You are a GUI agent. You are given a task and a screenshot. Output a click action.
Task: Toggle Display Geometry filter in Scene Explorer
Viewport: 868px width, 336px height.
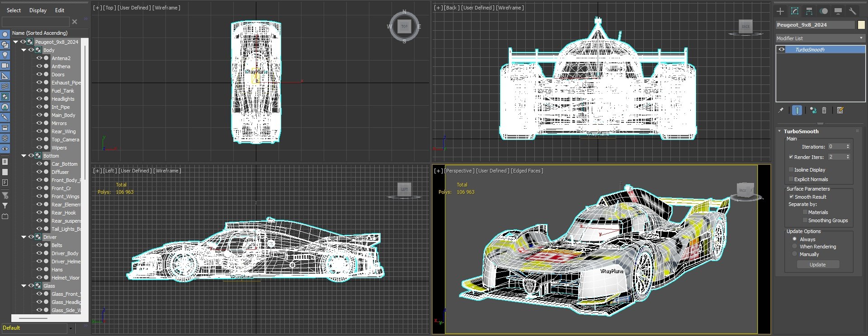click(x=5, y=34)
